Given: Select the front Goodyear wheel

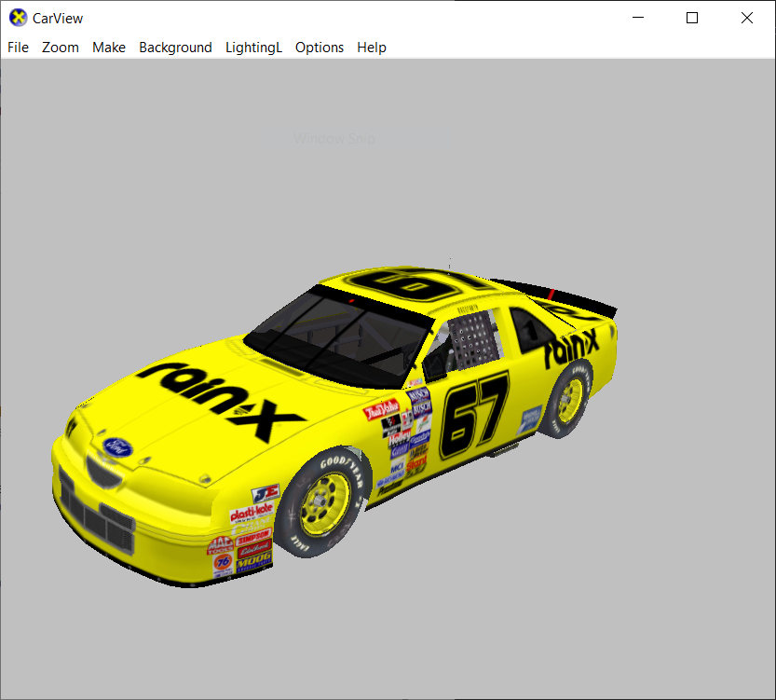Looking at the screenshot, I should tap(326, 502).
